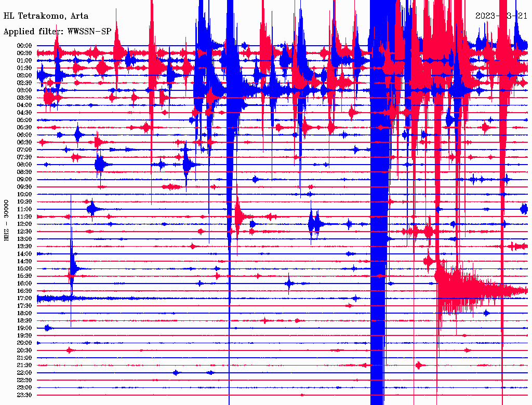Select the 02:30 time label
The width and height of the screenshot is (532, 405).
click(x=24, y=83)
